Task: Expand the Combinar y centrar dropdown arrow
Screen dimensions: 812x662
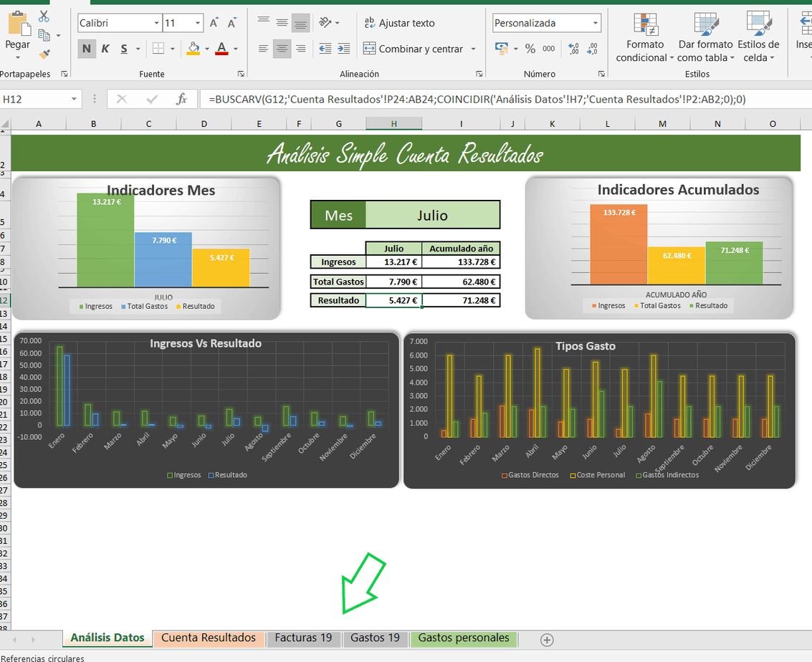Action: [473, 49]
